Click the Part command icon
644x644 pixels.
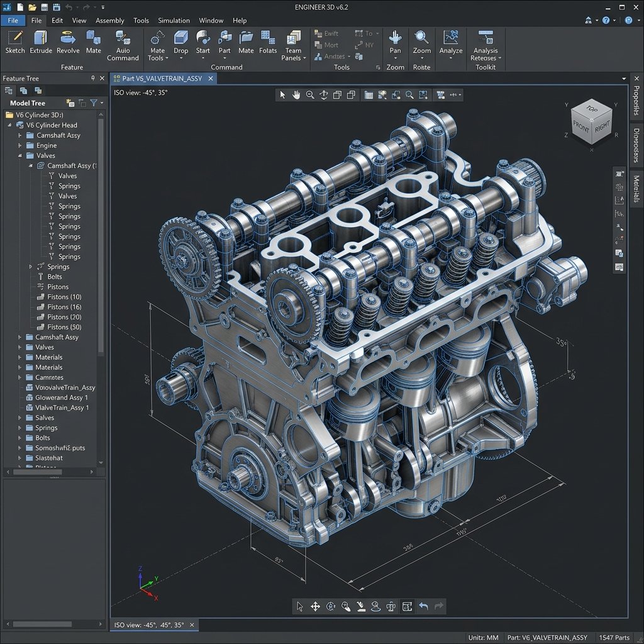pos(225,43)
